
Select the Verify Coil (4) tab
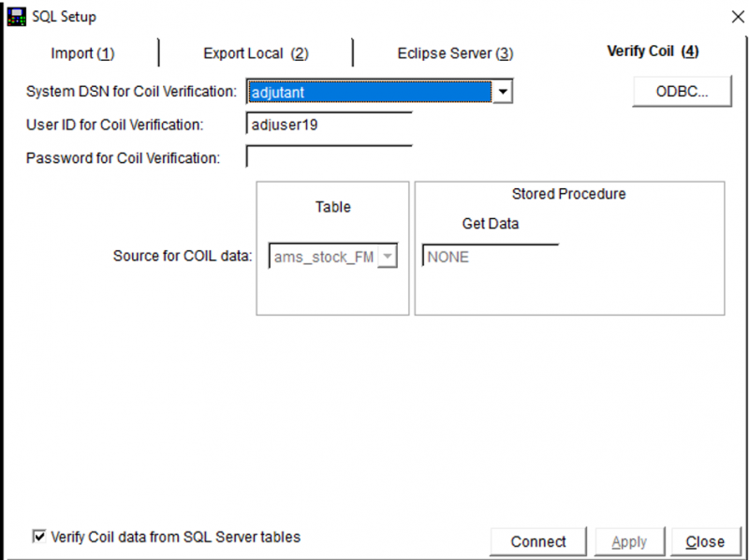[653, 51]
